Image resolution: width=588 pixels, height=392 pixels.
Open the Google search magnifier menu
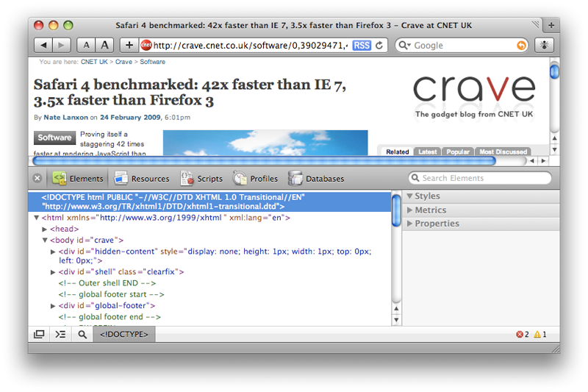tap(405, 46)
